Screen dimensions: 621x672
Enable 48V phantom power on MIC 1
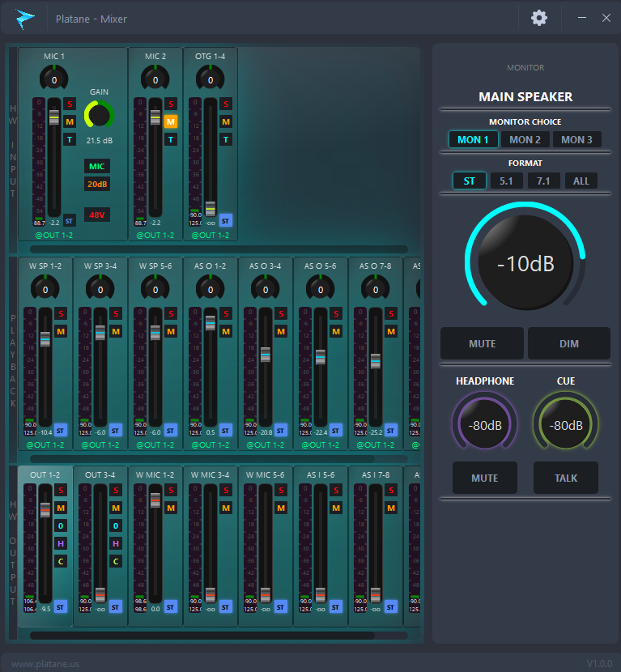[97, 215]
